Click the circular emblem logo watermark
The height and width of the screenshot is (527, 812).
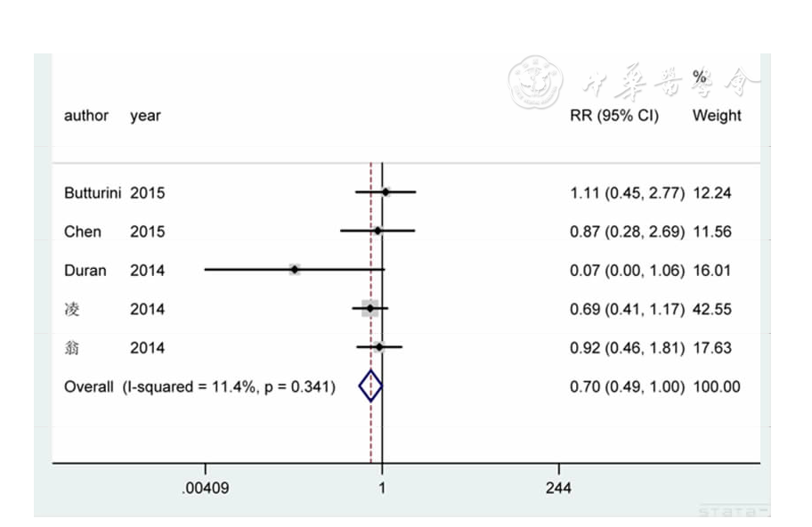tap(537, 82)
